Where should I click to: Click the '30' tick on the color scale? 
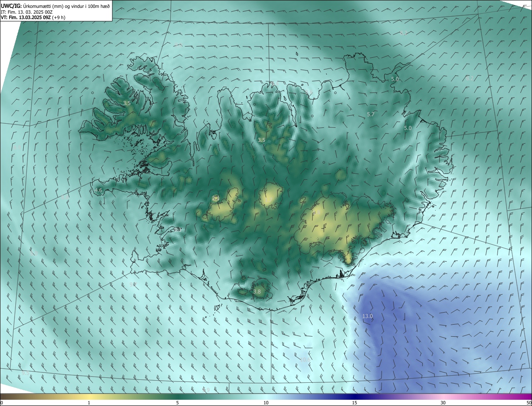(443, 403)
